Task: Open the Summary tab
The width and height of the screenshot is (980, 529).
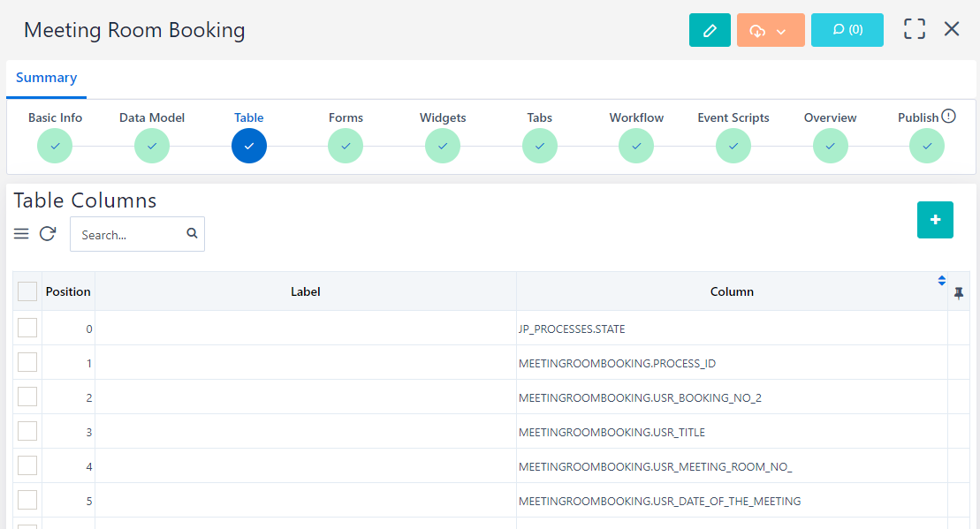Action: pos(46,78)
